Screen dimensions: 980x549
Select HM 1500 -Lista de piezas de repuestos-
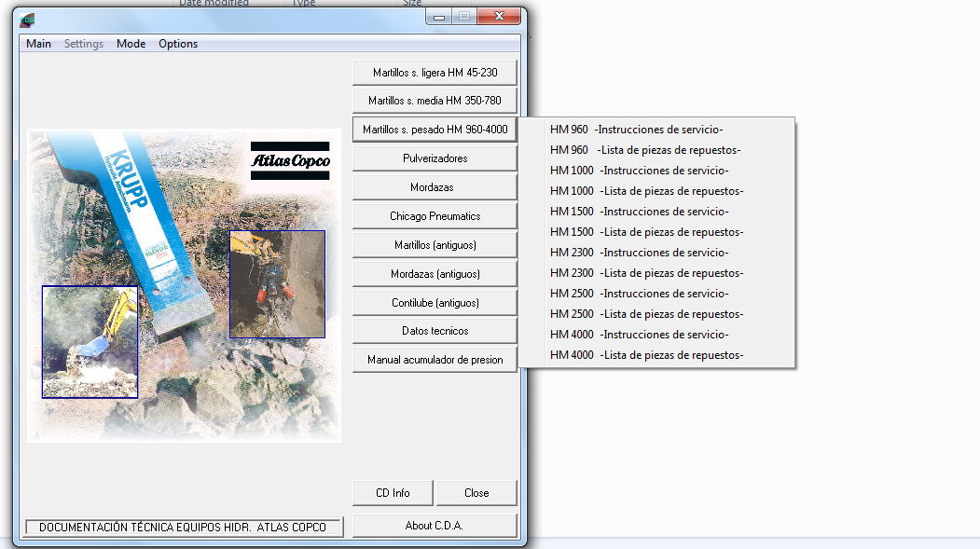tap(656, 232)
